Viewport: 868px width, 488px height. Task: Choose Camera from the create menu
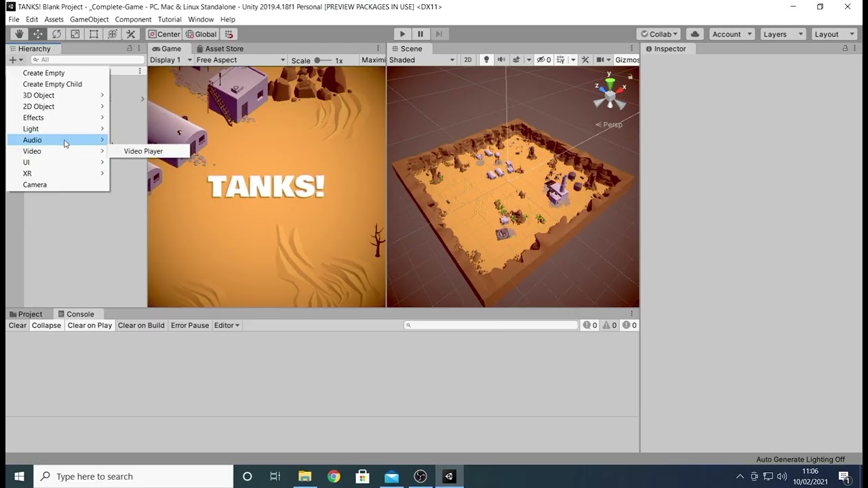58,184
